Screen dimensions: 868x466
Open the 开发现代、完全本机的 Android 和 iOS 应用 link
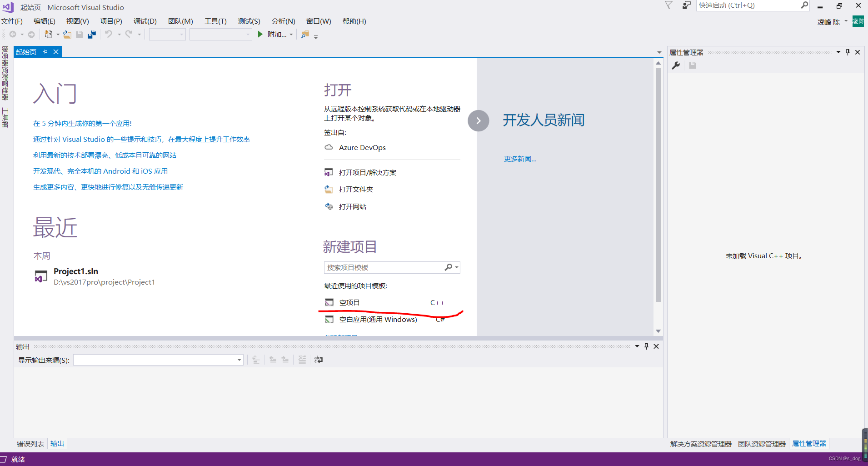click(x=100, y=171)
